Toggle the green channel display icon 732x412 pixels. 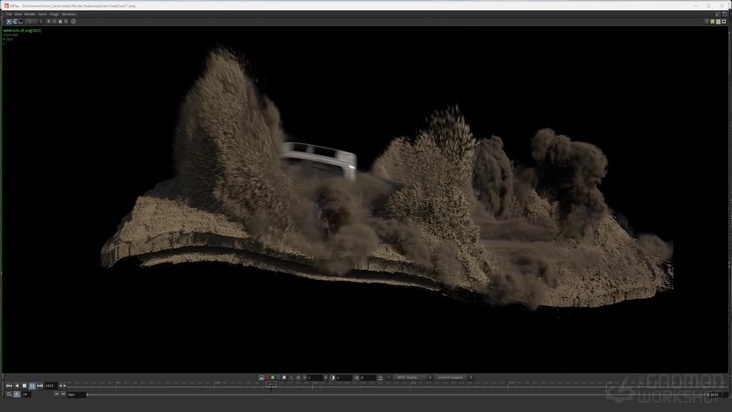272,378
